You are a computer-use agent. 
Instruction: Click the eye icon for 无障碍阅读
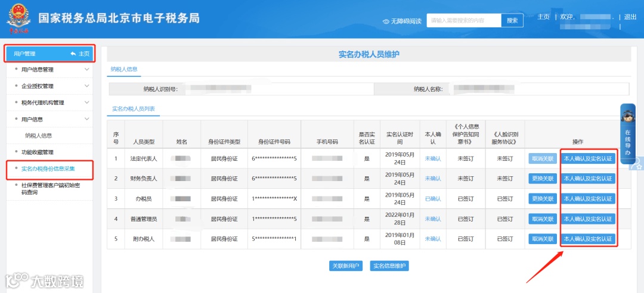386,21
